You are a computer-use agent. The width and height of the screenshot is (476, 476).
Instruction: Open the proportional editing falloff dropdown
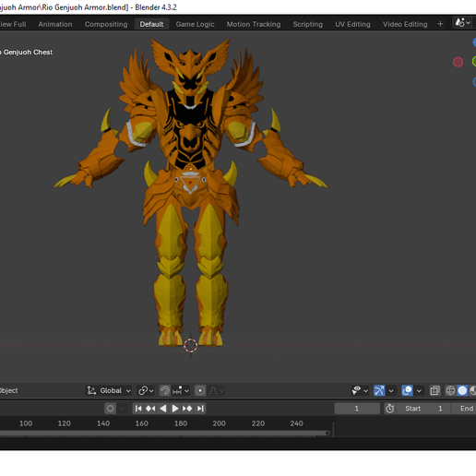click(x=217, y=390)
